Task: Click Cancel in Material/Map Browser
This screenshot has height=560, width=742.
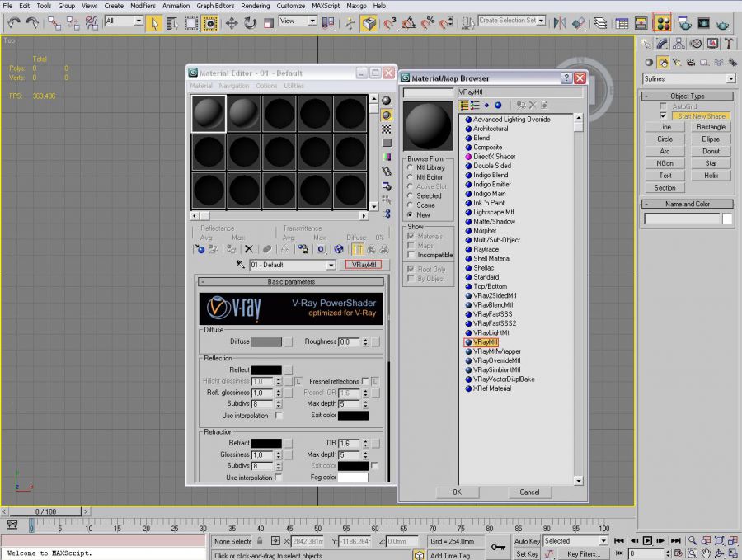Action: (x=529, y=492)
